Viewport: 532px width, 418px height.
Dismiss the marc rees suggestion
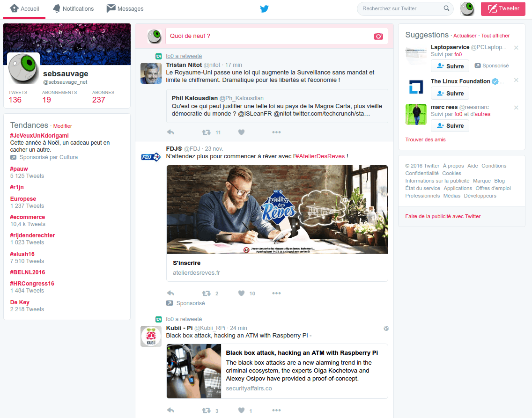pos(516,108)
